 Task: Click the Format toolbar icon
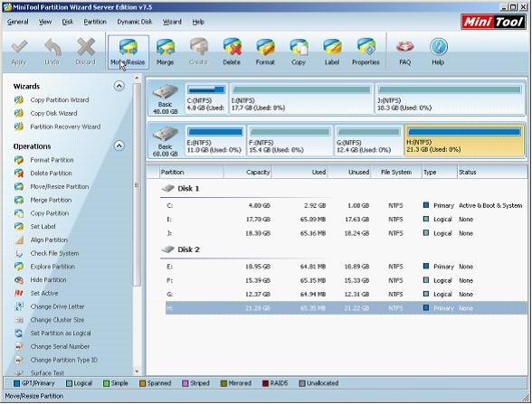[x=265, y=52]
